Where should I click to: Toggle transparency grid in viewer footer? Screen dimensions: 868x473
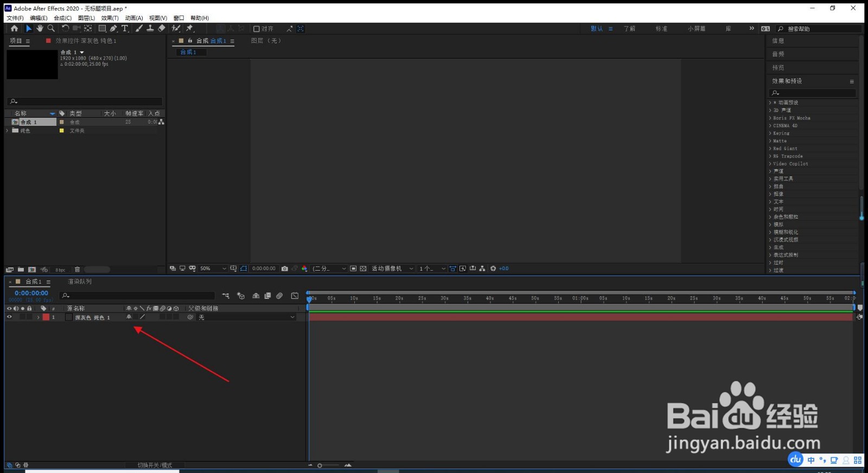(363, 269)
